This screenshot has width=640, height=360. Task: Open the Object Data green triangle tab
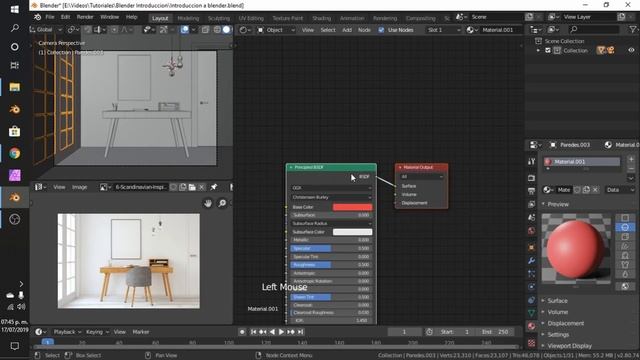[x=531, y=313]
